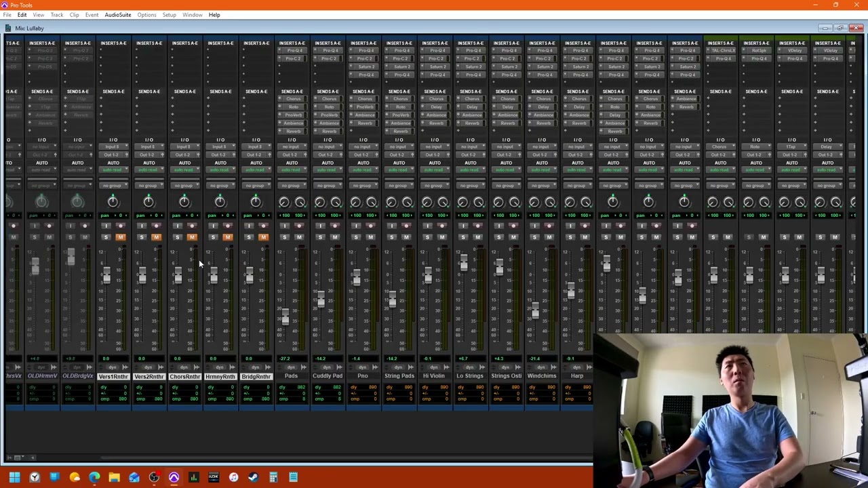
Task: Open automation mode selector on Harp track
Action: coord(578,170)
